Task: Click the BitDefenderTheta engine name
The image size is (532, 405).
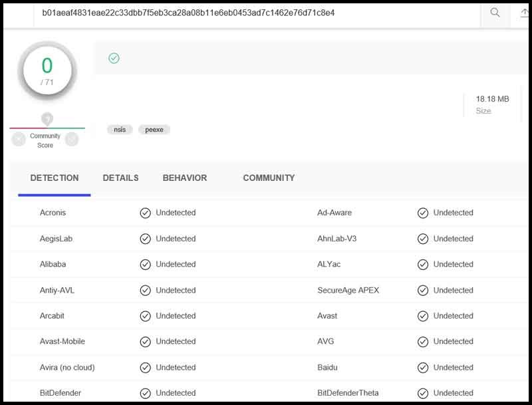Action: pyautogui.click(x=348, y=393)
